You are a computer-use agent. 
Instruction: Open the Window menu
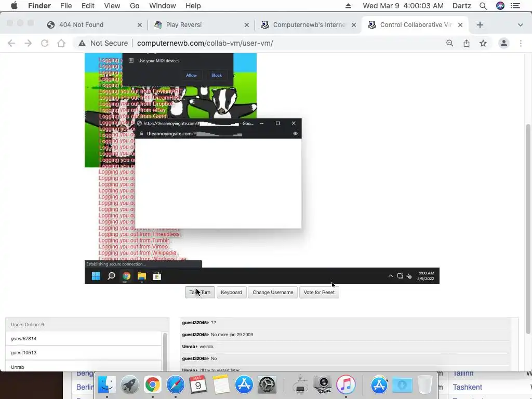(x=163, y=6)
